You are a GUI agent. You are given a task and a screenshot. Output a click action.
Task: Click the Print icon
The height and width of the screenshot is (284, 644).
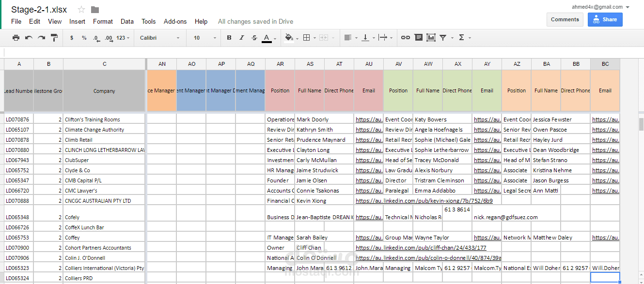(x=16, y=38)
